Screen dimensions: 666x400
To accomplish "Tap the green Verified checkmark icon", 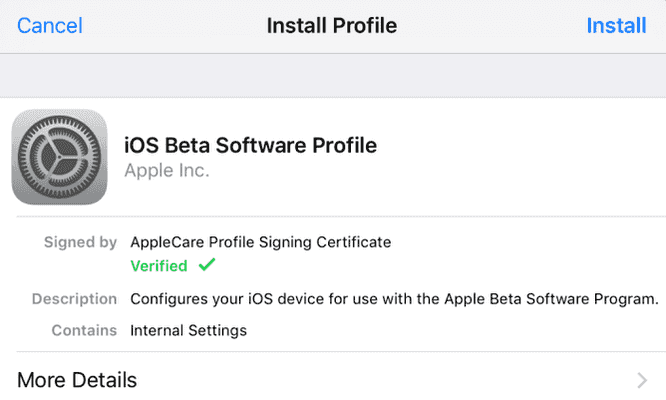I will point(207,266).
